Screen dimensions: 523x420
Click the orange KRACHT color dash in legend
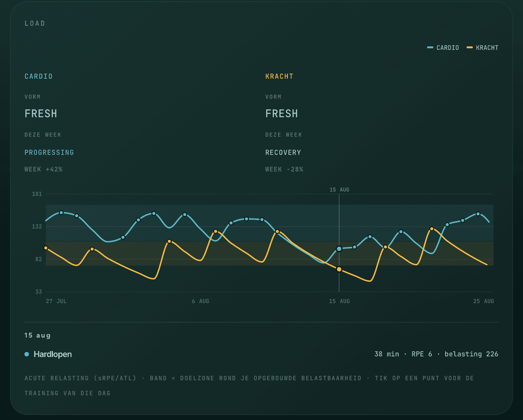[x=470, y=47]
